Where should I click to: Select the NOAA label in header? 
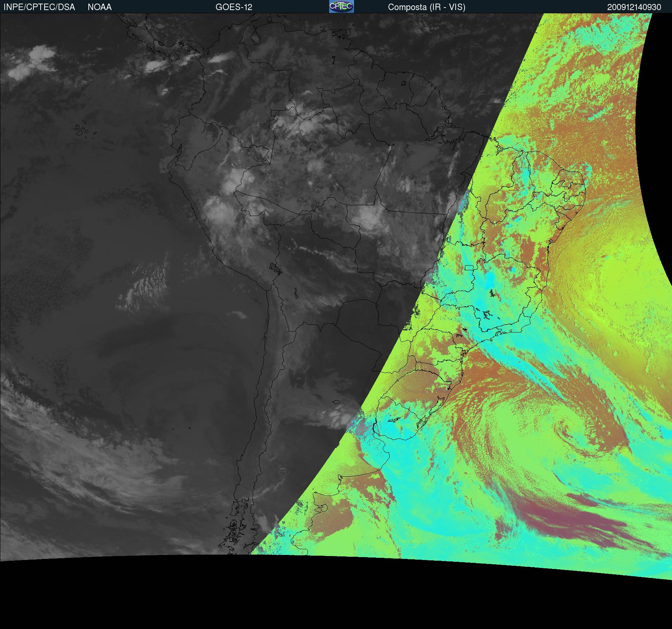[x=100, y=7]
